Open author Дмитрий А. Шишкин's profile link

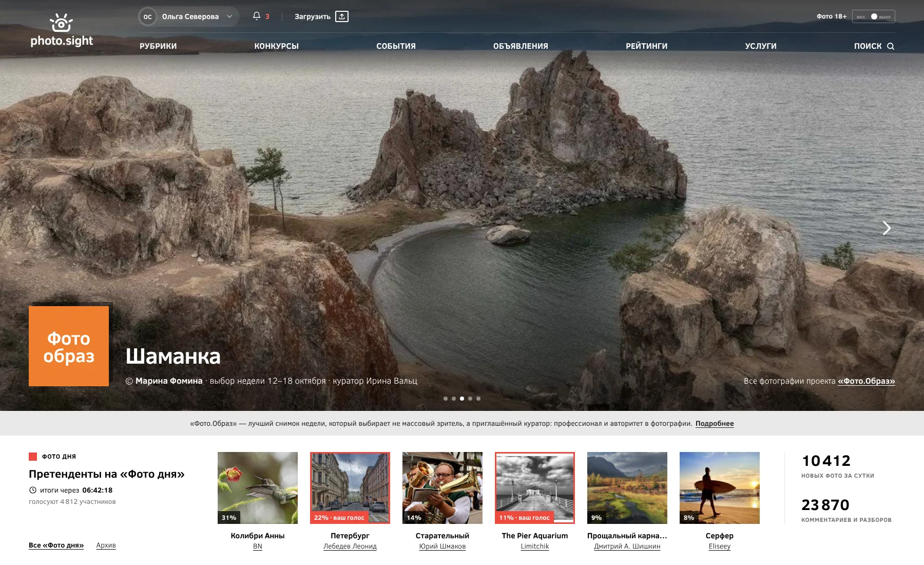click(x=627, y=547)
